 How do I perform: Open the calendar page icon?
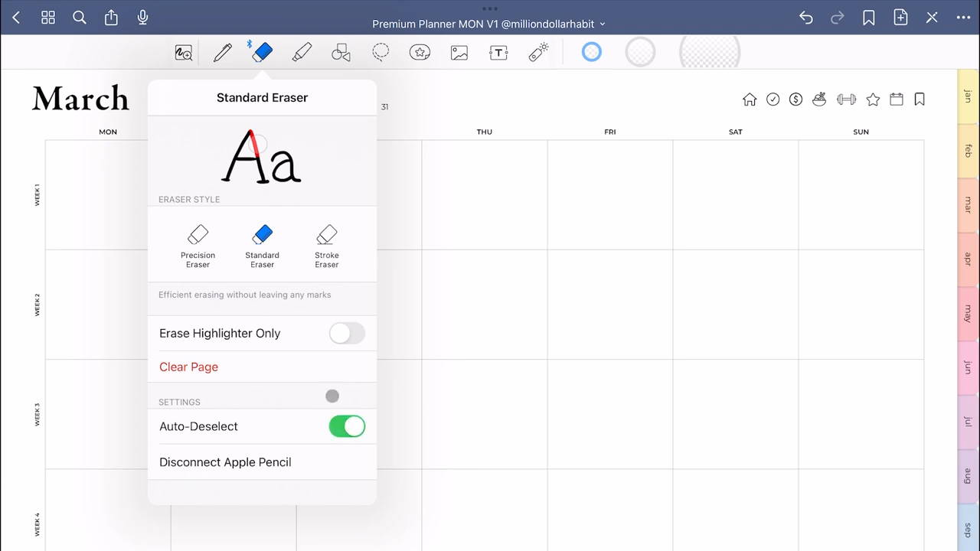click(x=897, y=99)
